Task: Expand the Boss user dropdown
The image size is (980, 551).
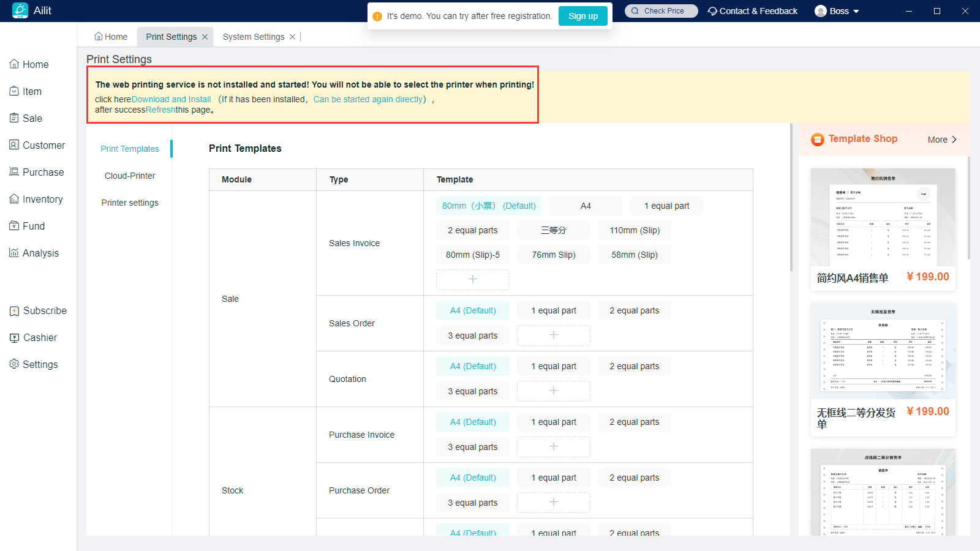Action: tap(856, 12)
